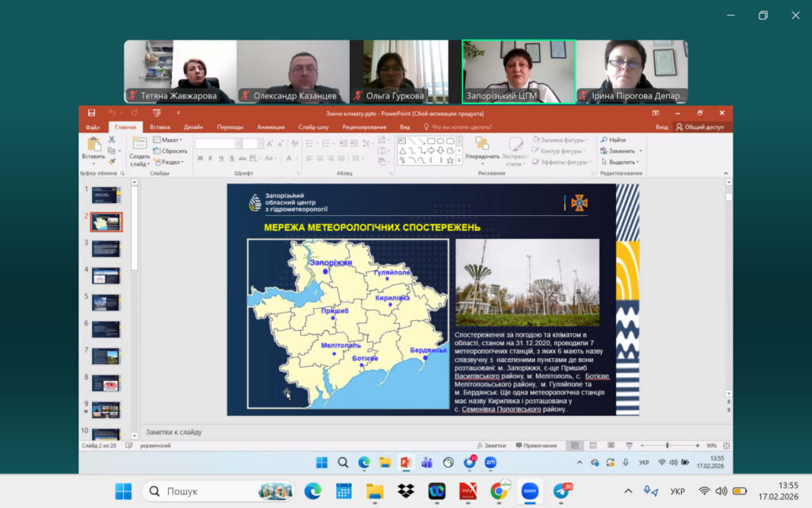Toggle bold formatting (Ж)
The height and width of the screenshot is (508, 812).
click(200, 158)
